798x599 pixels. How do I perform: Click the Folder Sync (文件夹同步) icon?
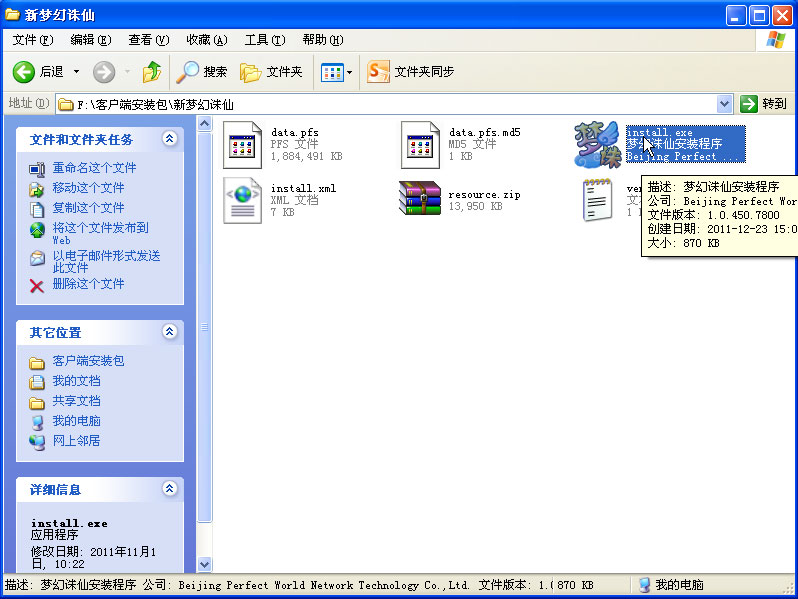(378, 72)
